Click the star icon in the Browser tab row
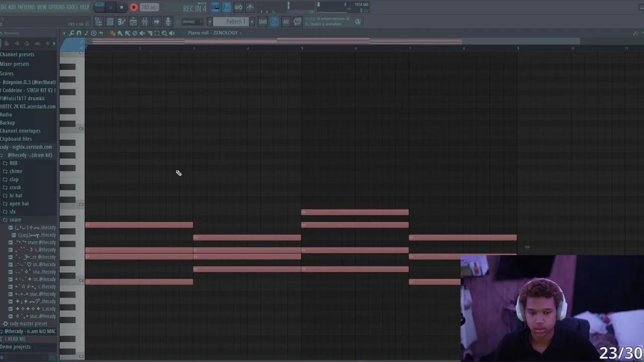The height and width of the screenshot is (362, 644). 48,43
